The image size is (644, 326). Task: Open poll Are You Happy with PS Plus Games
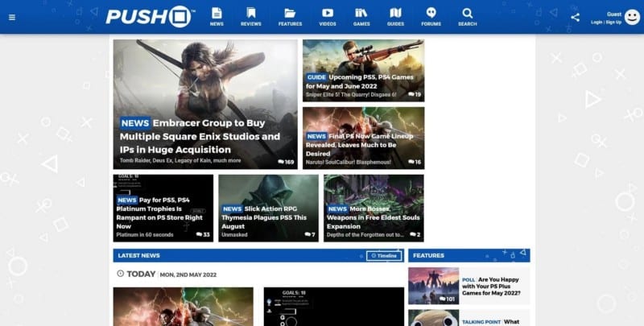click(491, 287)
